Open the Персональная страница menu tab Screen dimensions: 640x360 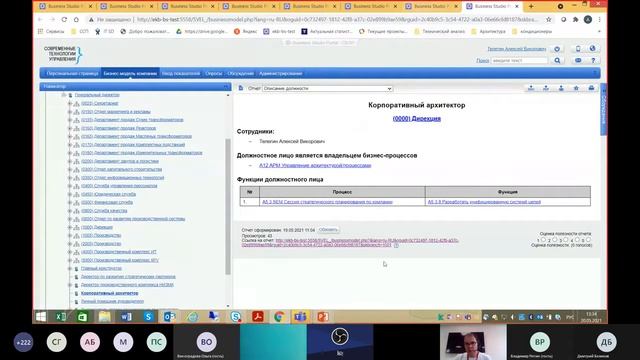pos(72,73)
